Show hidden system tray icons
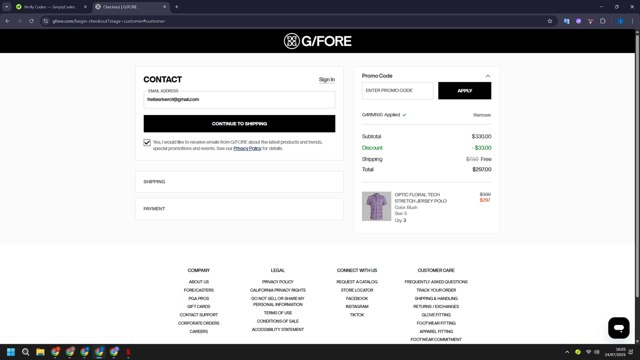The height and width of the screenshot is (360, 640). pyautogui.click(x=567, y=352)
